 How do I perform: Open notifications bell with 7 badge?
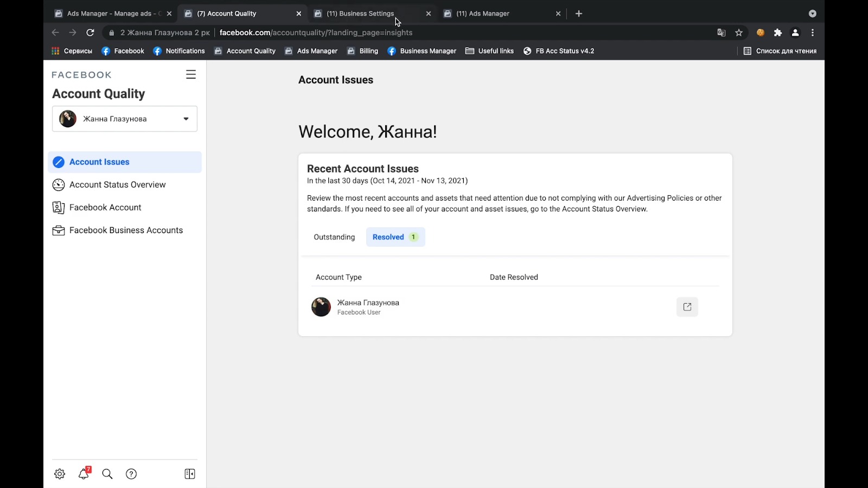[84, 473]
